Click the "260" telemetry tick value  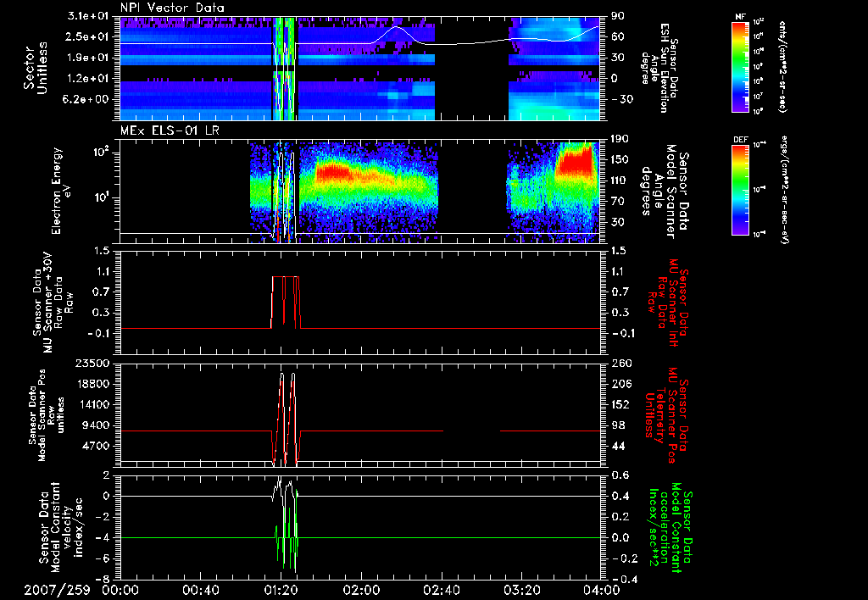coord(620,363)
